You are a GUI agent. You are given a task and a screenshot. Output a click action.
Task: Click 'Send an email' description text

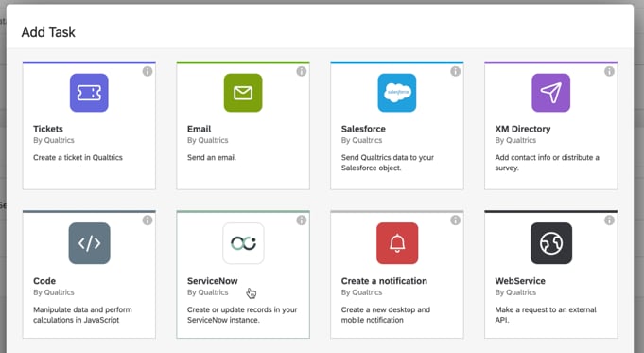tap(212, 157)
